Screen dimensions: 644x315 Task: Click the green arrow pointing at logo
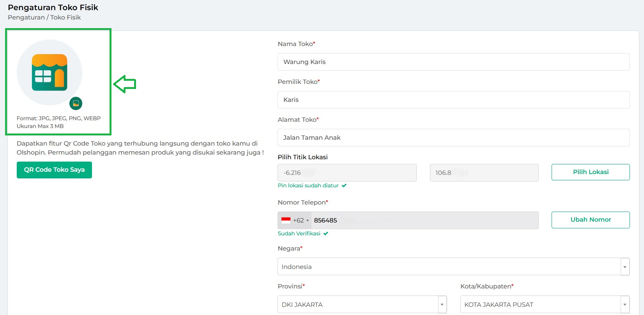pyautogui.click(x=125, y=84)
